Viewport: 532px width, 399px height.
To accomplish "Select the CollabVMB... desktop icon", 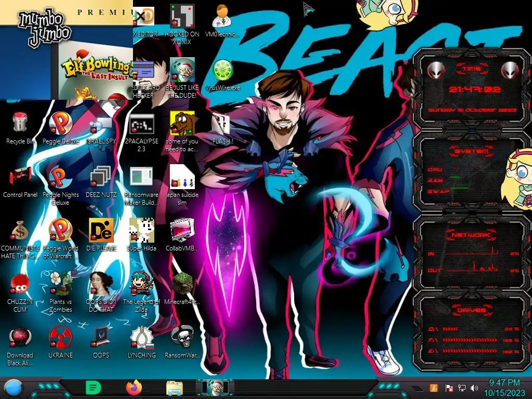I will click(x=182, y=235).
